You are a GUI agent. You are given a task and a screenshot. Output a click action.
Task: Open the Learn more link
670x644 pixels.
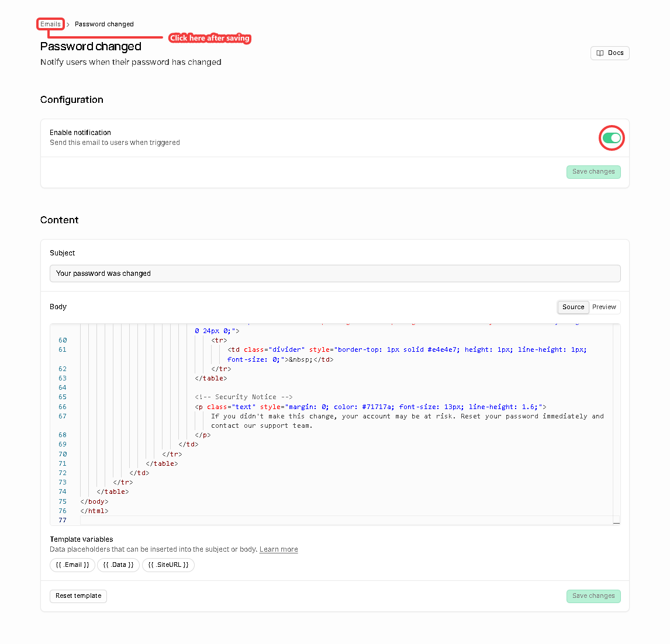pyautogui.click(x=279, y=549)
